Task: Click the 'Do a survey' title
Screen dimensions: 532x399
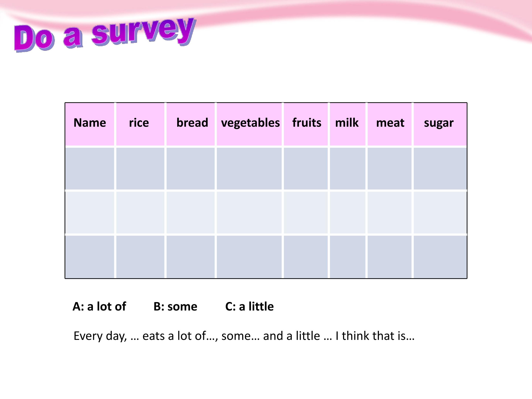Action: point(105,35)
